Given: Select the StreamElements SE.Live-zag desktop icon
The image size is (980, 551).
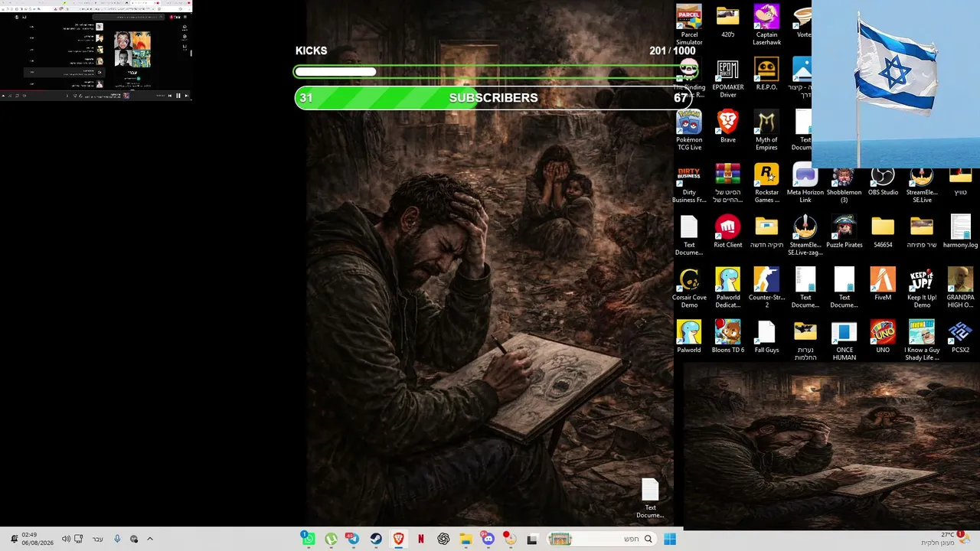Looking at the screenshot, I should 805,235.
